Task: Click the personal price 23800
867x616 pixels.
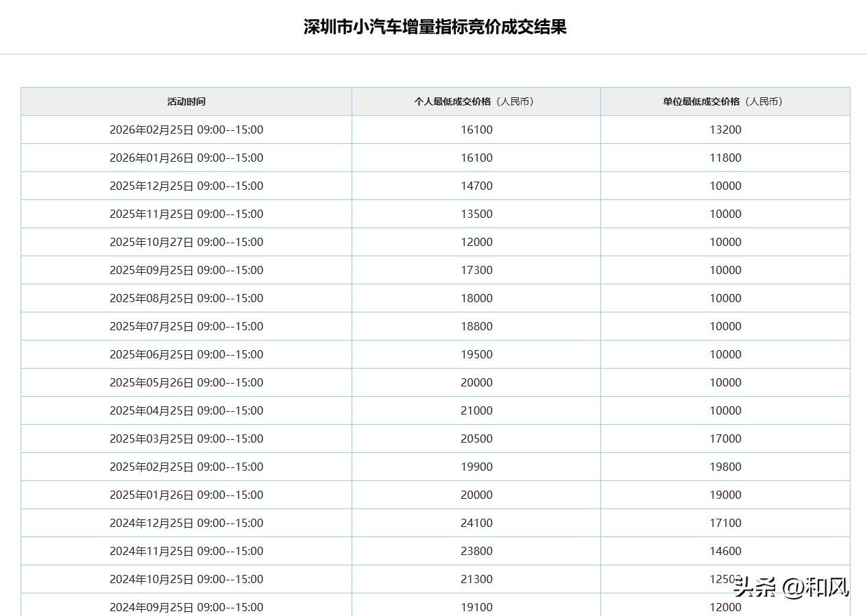Action: point(476,551)
